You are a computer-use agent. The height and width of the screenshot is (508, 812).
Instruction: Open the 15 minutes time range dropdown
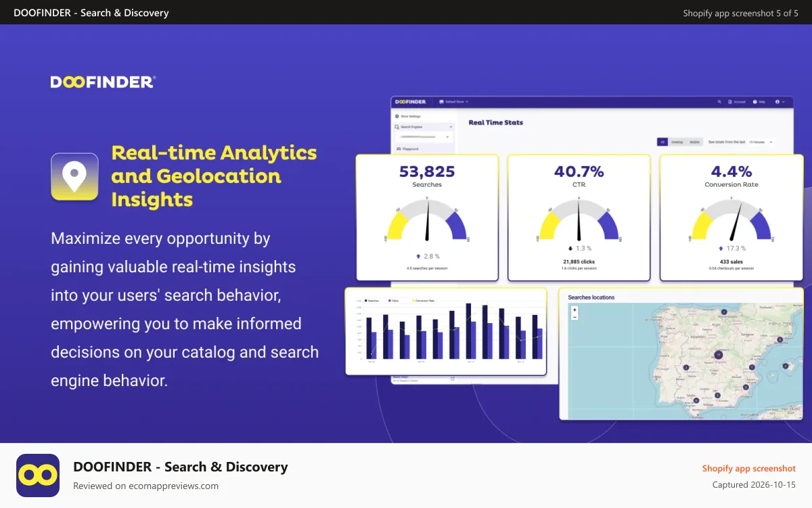pyautogui.click(x=760, y=142)
